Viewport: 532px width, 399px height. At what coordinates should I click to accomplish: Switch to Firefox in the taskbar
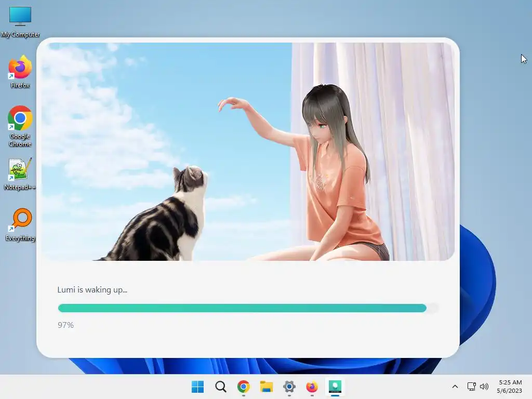[x=312, y=387]
